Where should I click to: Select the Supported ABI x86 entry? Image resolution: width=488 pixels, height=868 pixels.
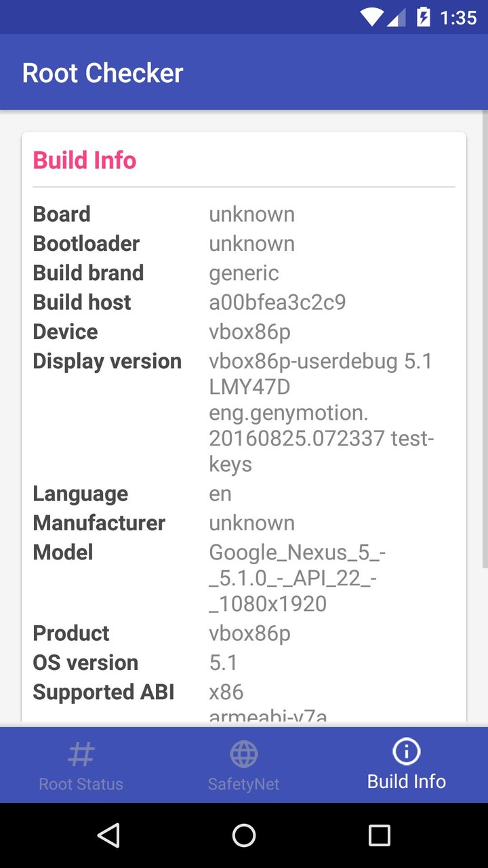226,692
